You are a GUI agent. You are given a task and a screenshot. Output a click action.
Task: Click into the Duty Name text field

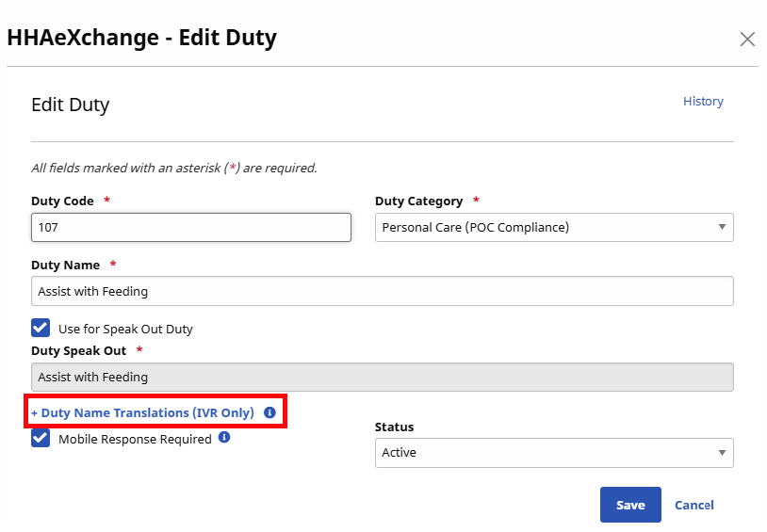382,291
